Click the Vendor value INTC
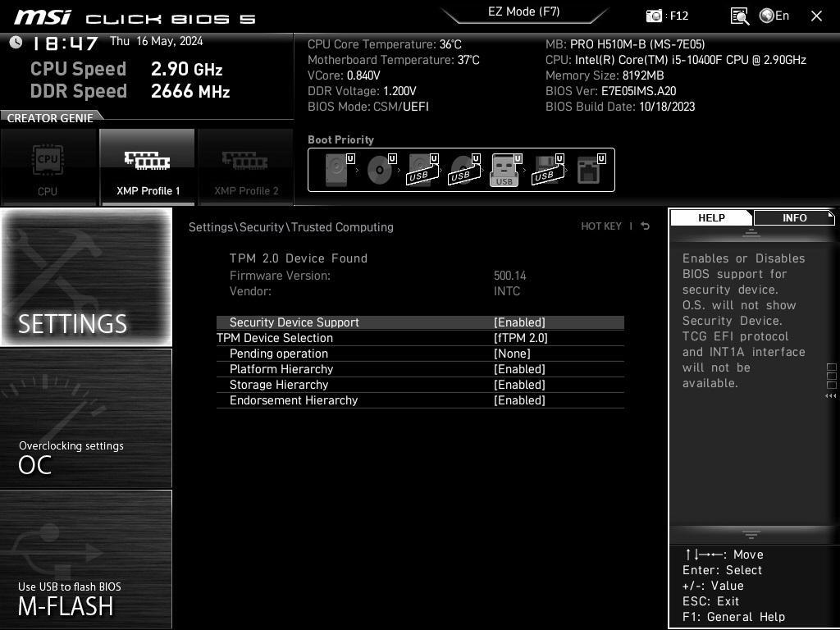 (x=507, y=291)
